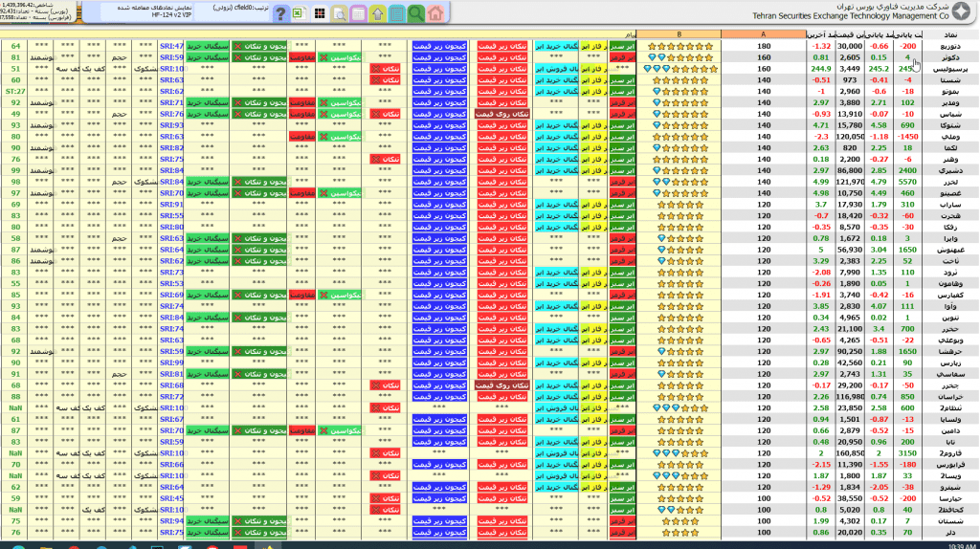Click the ترتیب cfield0 sort order field
The width and height of the screenshot is (980, 549).
[238, 10]
